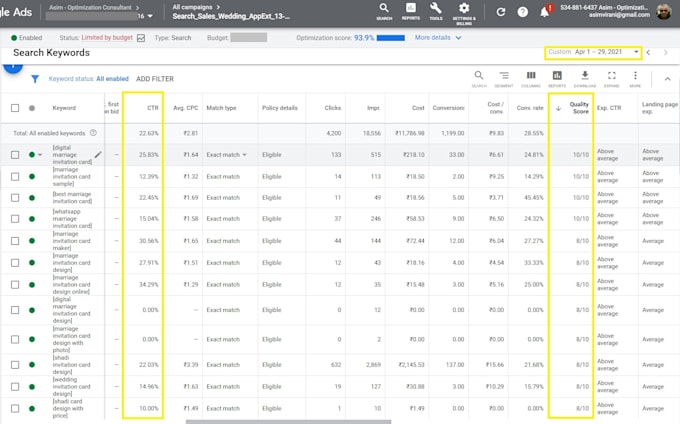Open All campaigns breadcrumb link
Viewport: 680px width, 424px height.
(192, 7)
